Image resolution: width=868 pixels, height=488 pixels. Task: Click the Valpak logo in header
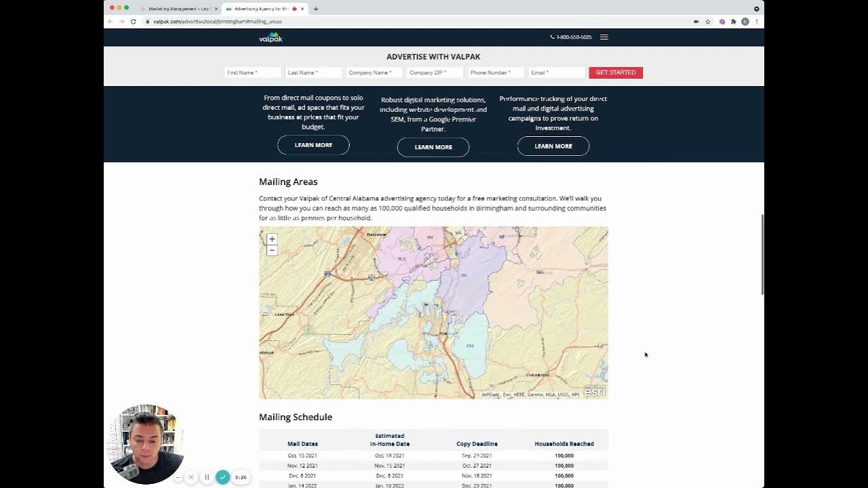[x=271, y=37]
